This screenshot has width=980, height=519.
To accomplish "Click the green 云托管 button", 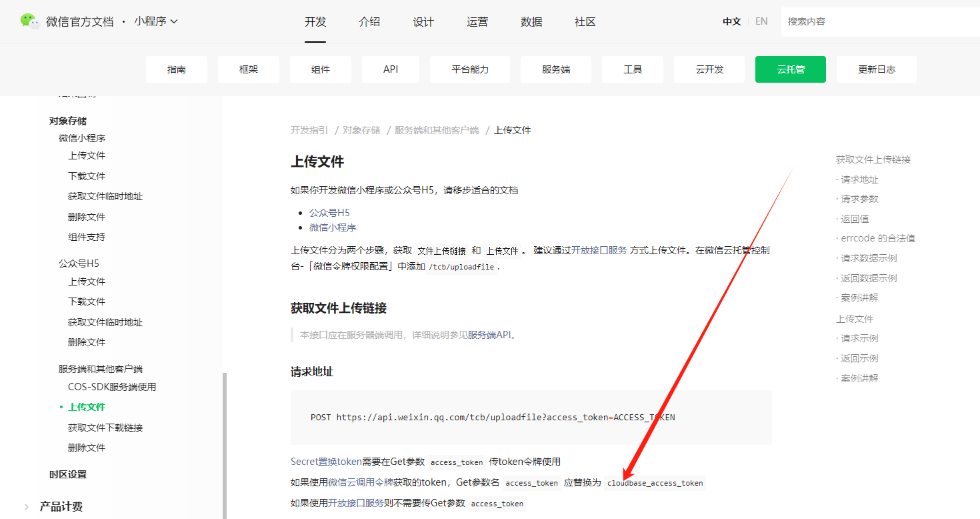I will [791, 69].
